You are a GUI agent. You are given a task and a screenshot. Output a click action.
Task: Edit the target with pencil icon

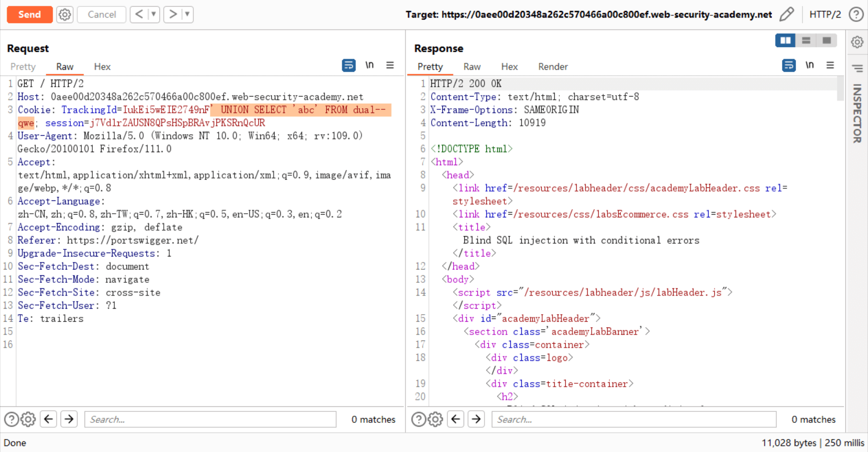coord(787,14)
